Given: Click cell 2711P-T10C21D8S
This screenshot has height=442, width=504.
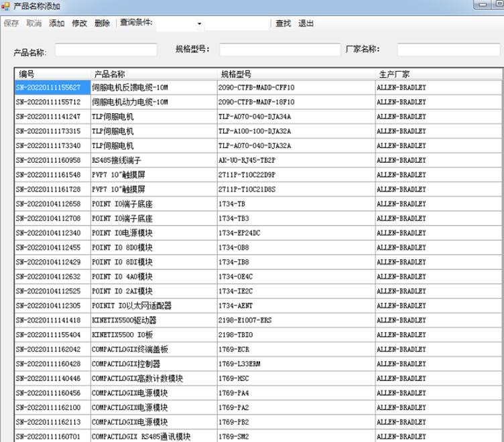Looking at the screenshot, I should 296,190.
